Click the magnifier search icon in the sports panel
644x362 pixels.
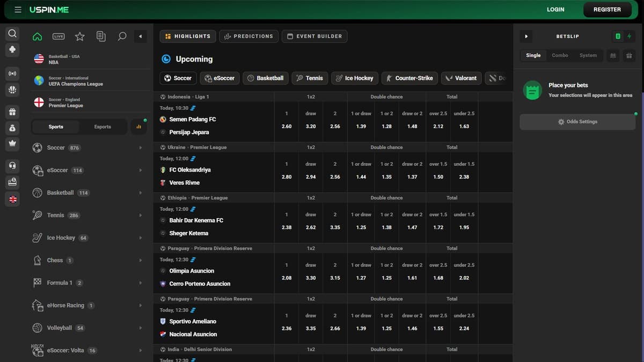point(122,36)
